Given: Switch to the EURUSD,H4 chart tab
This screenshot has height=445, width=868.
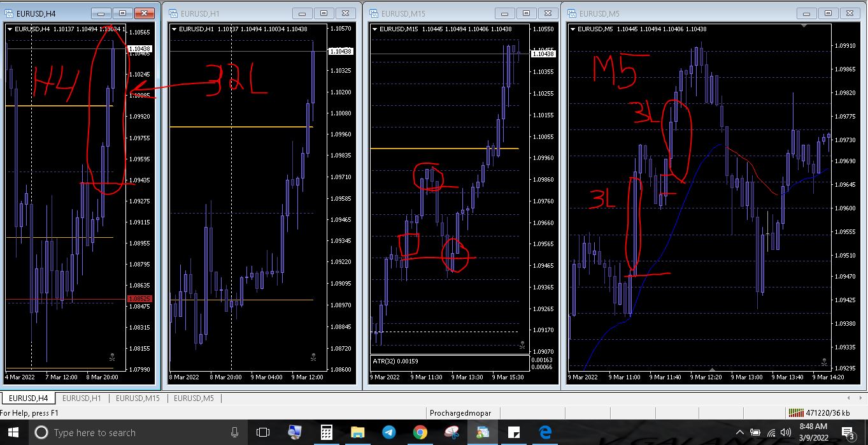Looking at the screenshot, I should (x=28, y=398).
